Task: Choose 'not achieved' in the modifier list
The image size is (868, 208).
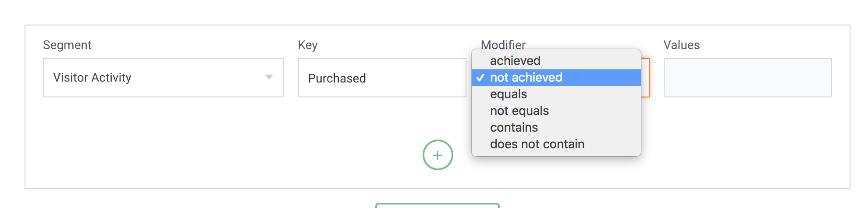Action: click(526, 78)
